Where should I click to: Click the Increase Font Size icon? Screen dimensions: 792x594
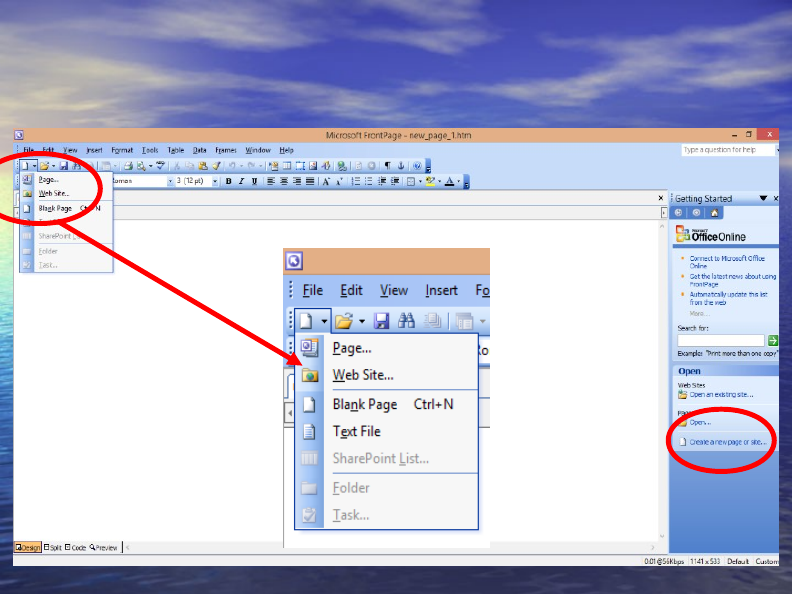click(326, 181)
